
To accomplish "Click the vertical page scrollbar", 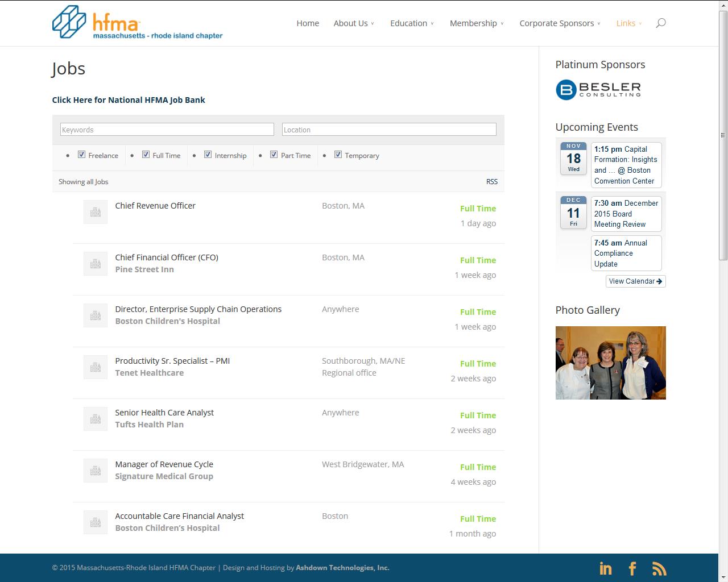I will pyautogui.click(x=723, y=135).
